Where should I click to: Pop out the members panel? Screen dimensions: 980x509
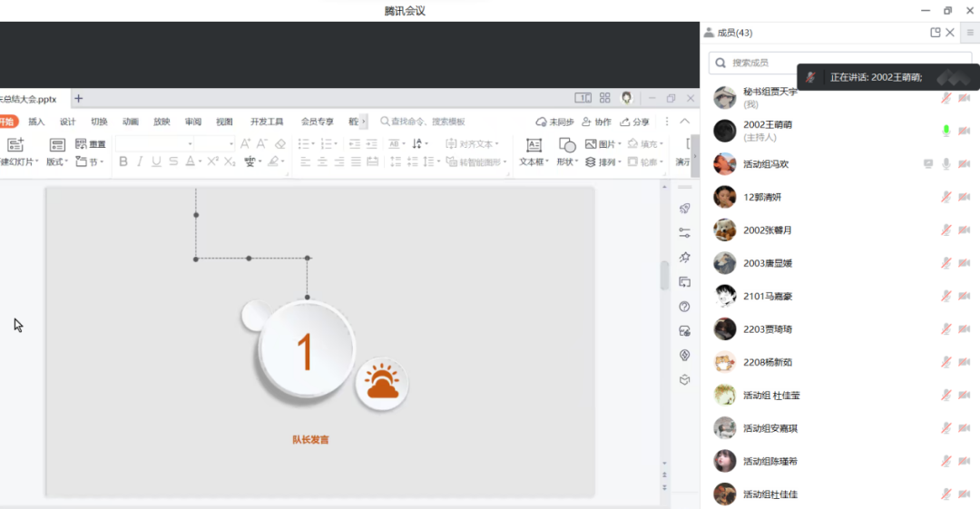(936, 33)
